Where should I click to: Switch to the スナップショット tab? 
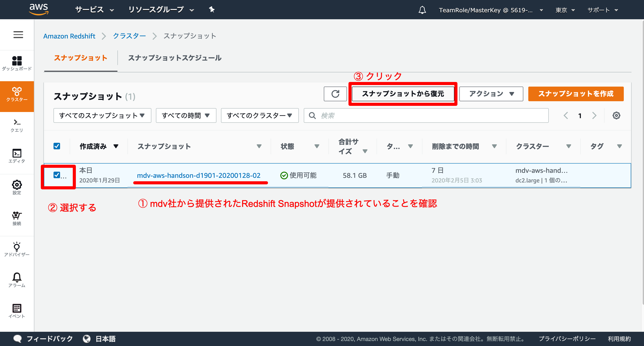tap(80, 58)
